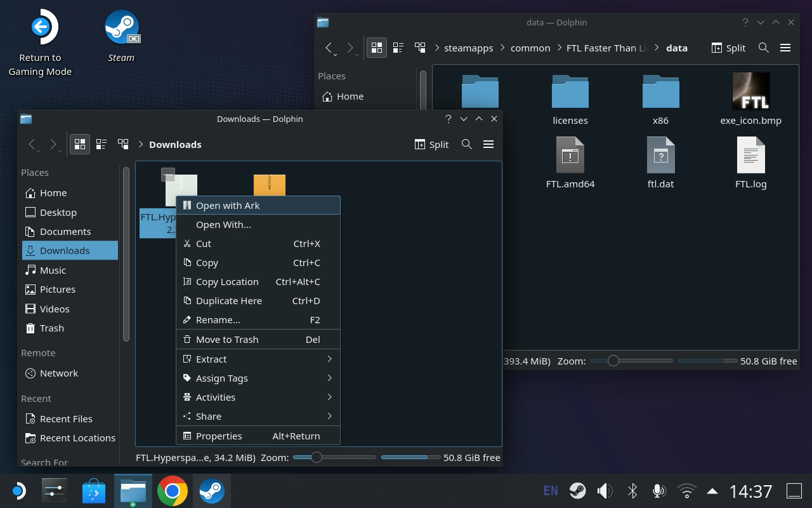Viewport: 812px width, 508px height.
Task: Go back in Downloads window
Action: tap(32, 144)
